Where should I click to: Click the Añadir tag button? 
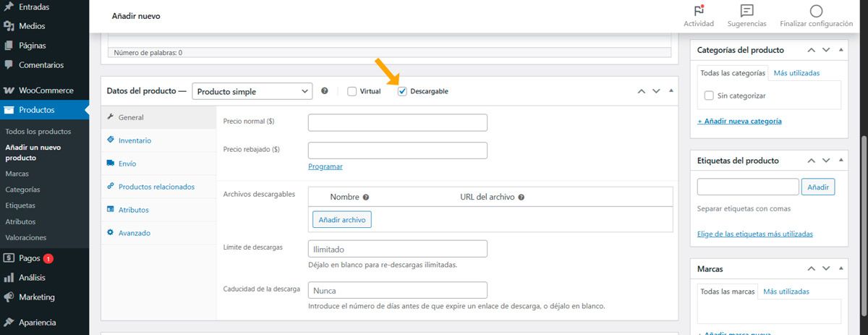[818, 187]
